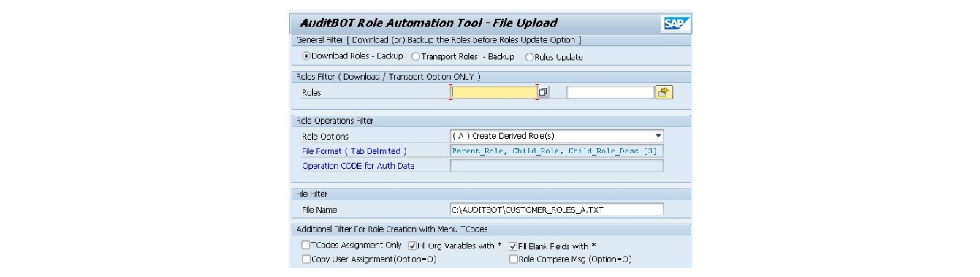Viewport: 980px width, 277px height.
Task: Enable TCodes Assignment Only checkbox
Action: click(305, 246)
